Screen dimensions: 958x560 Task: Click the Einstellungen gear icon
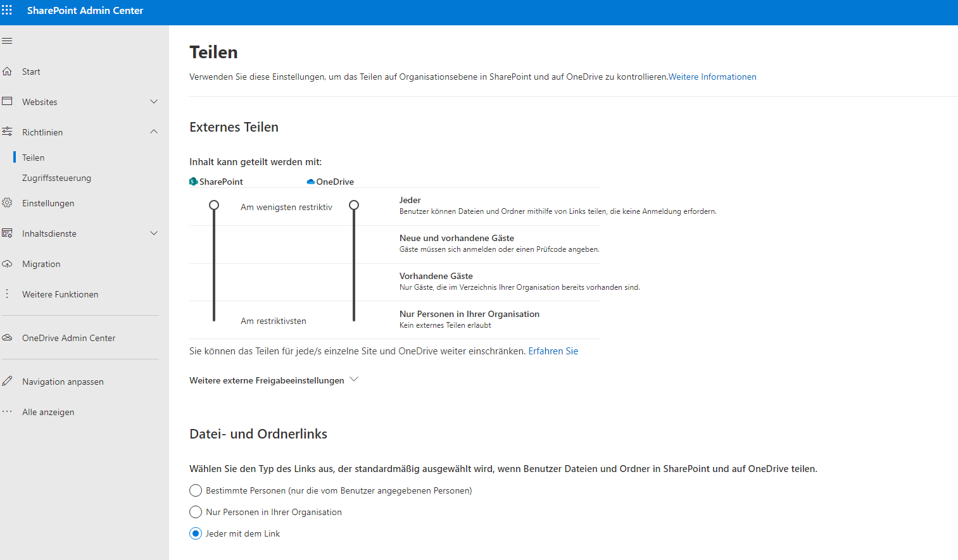coord(7,202)
